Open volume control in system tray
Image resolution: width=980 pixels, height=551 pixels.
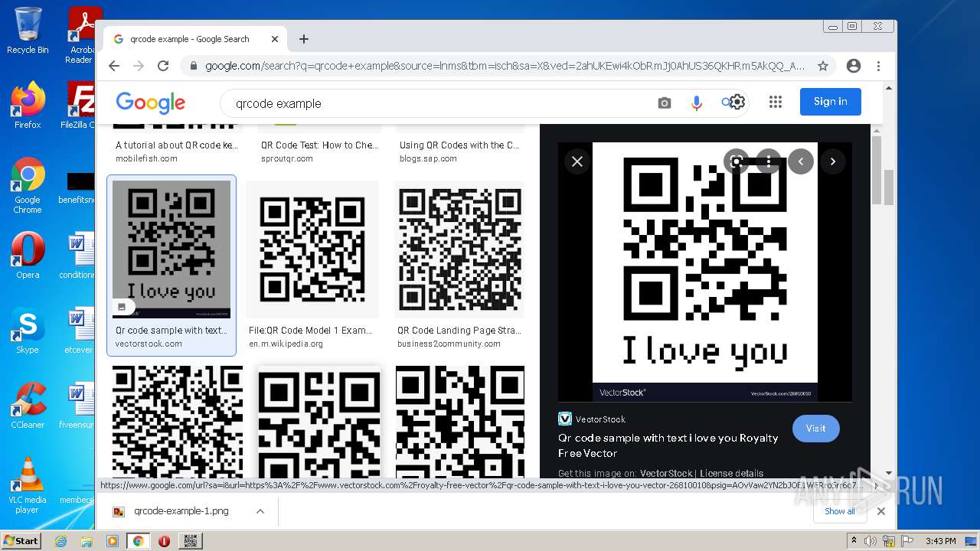coord(871,541)
